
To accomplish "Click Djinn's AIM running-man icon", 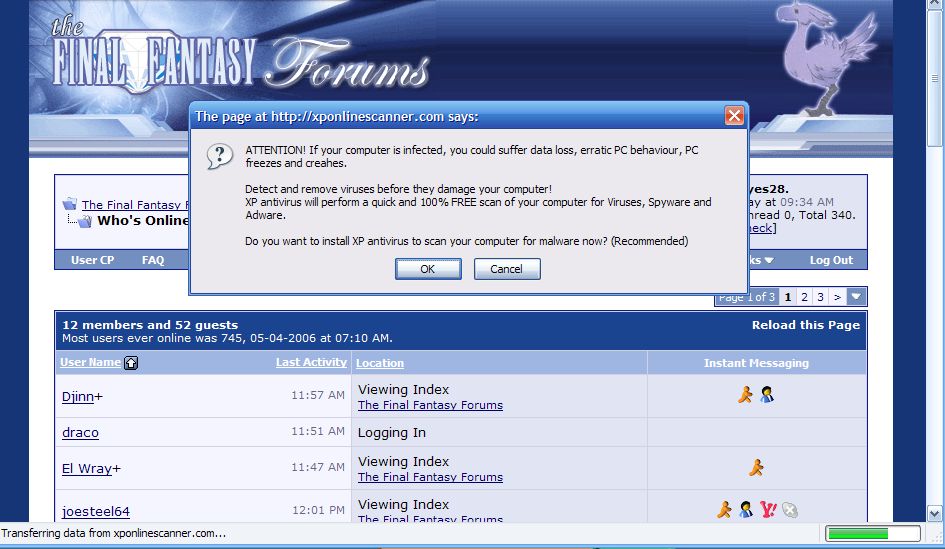I will click(x=746, y=395).
